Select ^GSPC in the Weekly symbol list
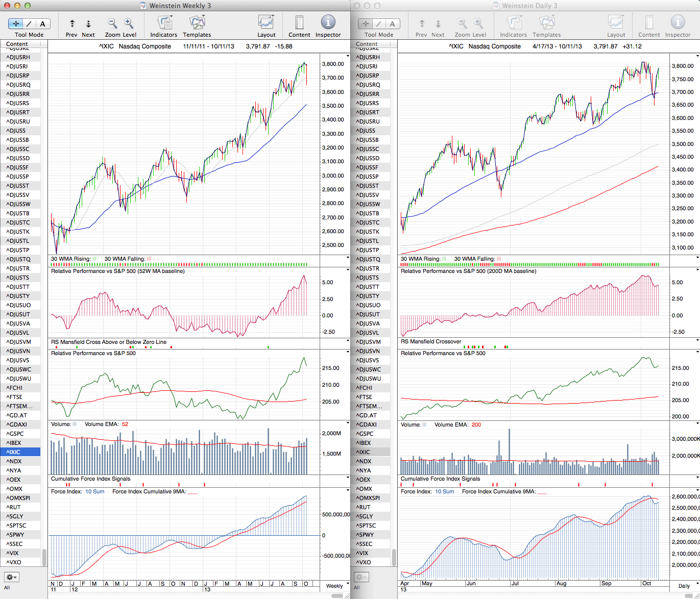 pos(20,434)
